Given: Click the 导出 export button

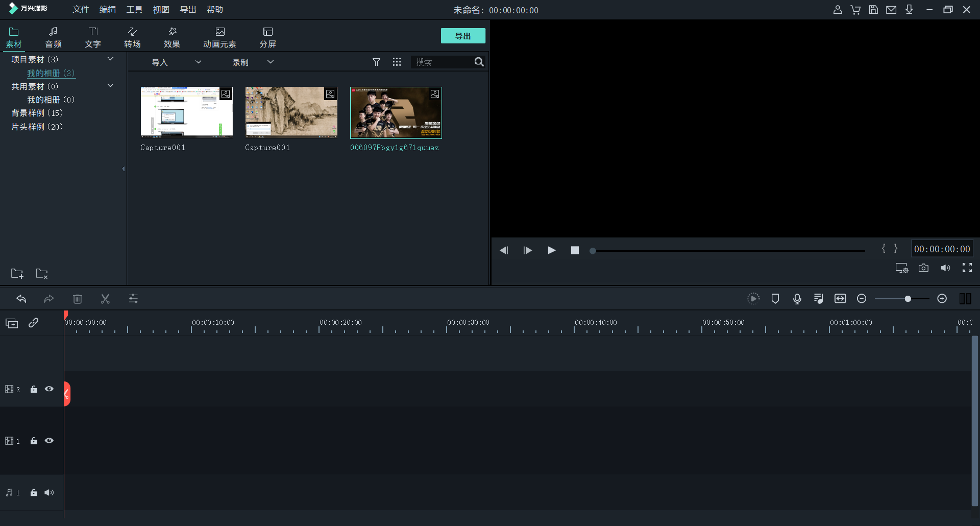Looking at the screenshot, I should [462, 36].
